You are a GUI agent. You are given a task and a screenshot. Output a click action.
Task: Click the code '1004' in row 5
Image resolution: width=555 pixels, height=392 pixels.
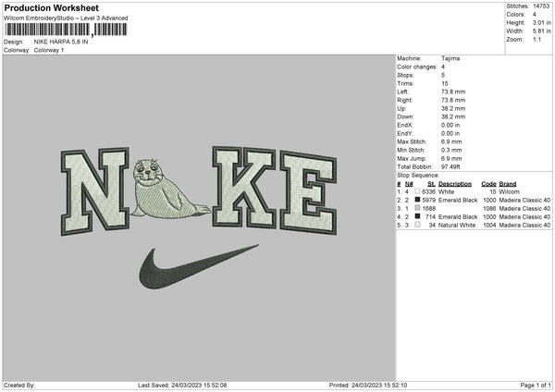point(489,225)
